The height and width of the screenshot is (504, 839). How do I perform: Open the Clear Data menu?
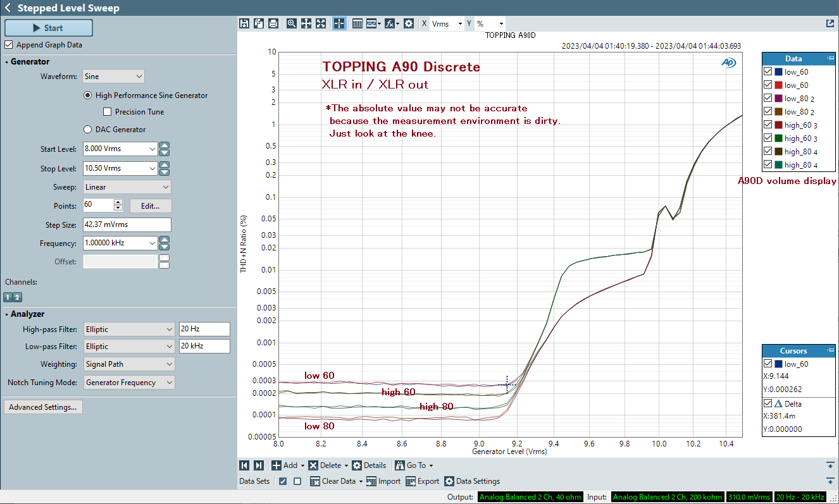pos(336,481)
